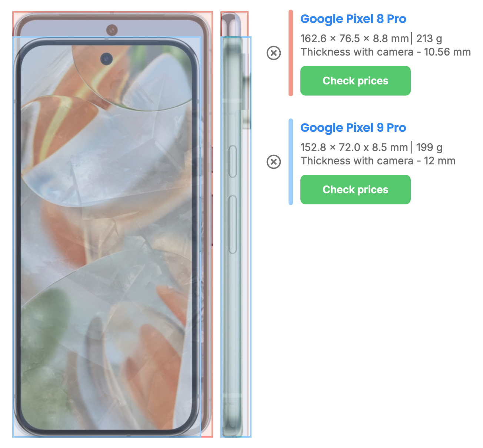Click the power button on the side view
483x448 pixels.
tap(233, 161)
